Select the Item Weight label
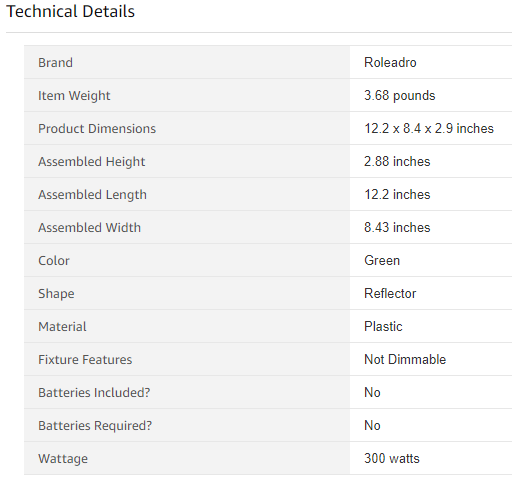 (x=74, y=96)
